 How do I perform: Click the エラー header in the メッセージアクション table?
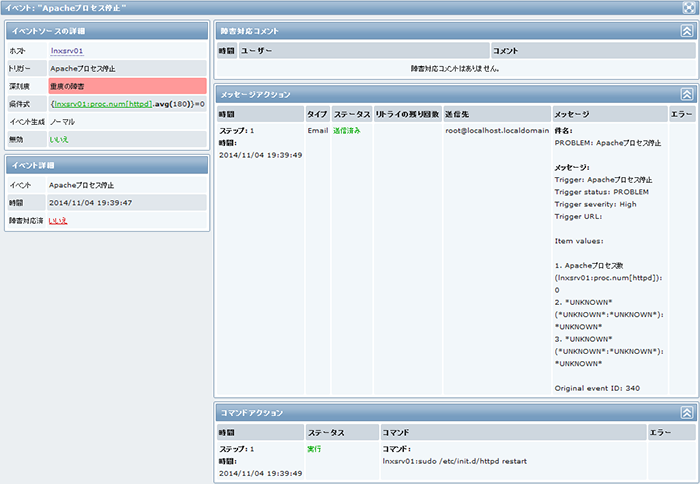pyautogui.click(x=682, y=114)
